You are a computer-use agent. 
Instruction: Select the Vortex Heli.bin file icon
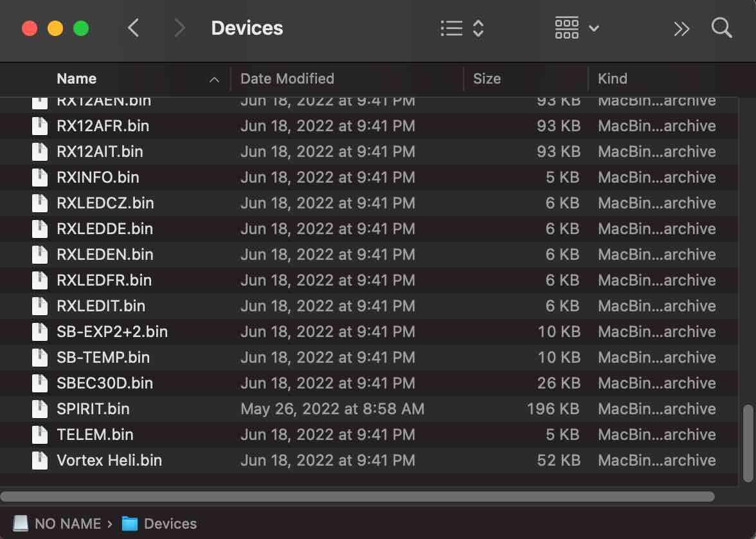tap(40, 461)
